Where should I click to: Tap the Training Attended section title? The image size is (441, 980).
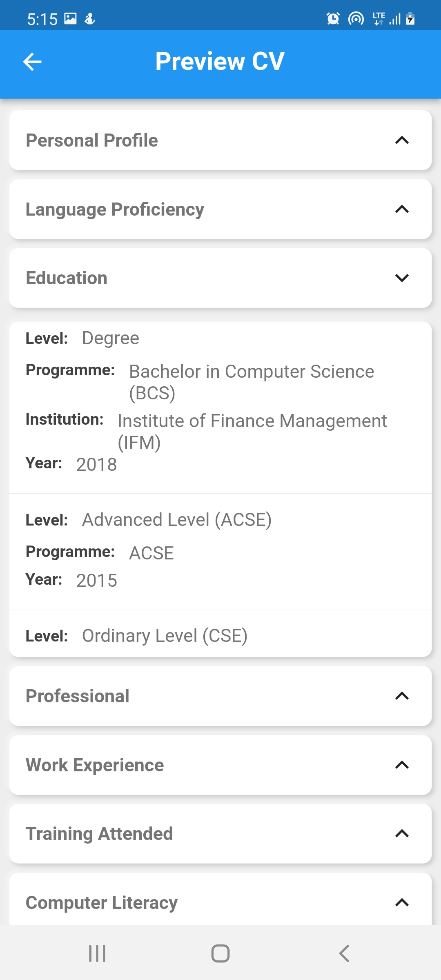[x=99, y=834]
